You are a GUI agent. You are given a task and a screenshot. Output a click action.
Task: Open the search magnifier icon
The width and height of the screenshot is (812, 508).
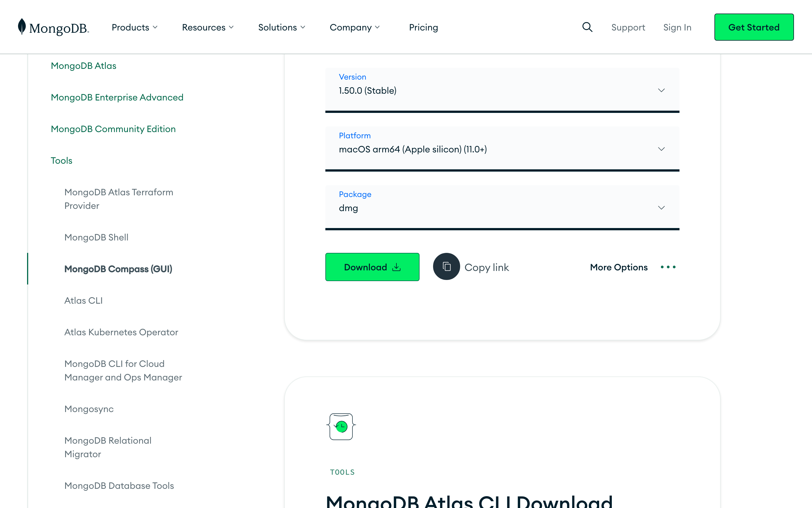tap(587, 27)
